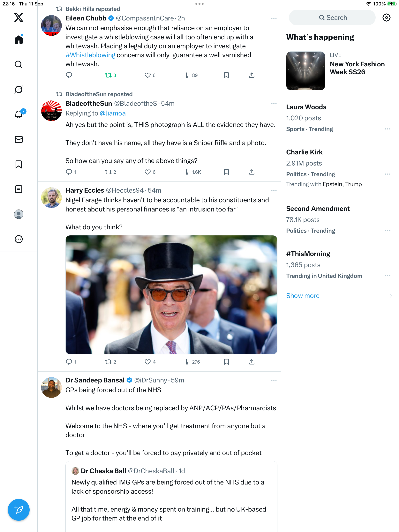Open the Lists icon in sidebar
Viewport: 399px width, 532px height.
(x=19, y=189)
